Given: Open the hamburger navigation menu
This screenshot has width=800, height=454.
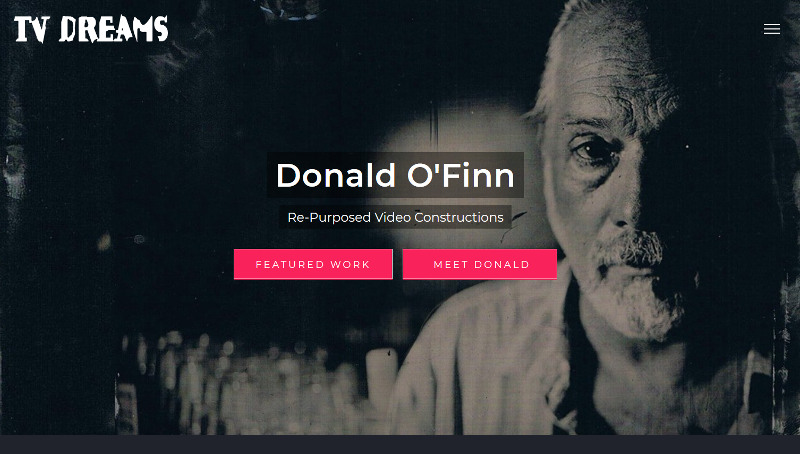Looking at the screenshot, I should 771,29.
